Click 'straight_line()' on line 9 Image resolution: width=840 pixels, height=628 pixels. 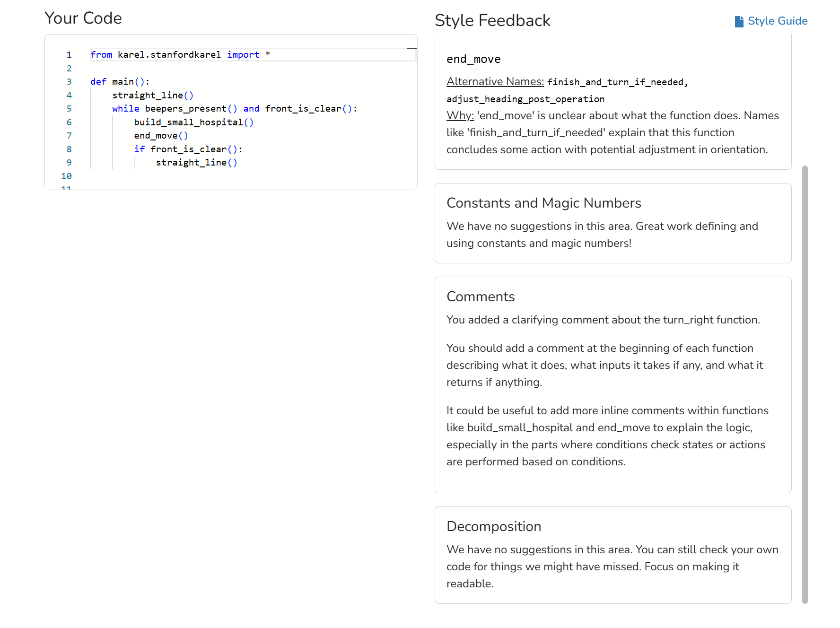tap(197, 163)
